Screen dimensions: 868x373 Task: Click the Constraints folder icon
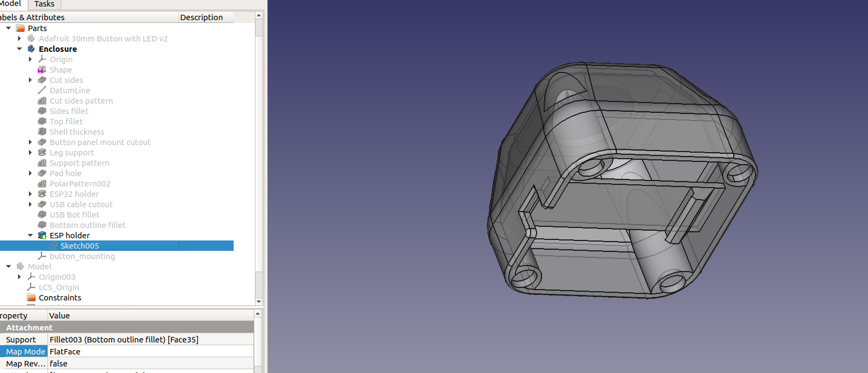point(31,298)
